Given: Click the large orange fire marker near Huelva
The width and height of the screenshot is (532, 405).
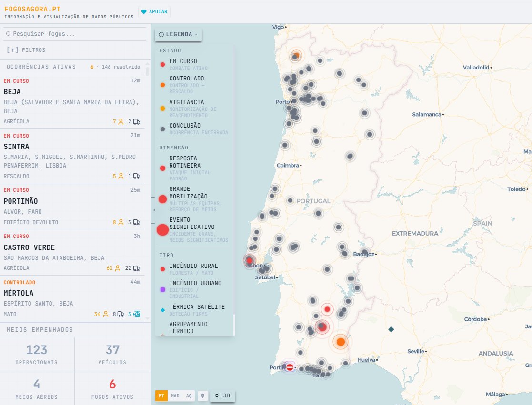Looking at the screenshot, I should click(341, 342).
